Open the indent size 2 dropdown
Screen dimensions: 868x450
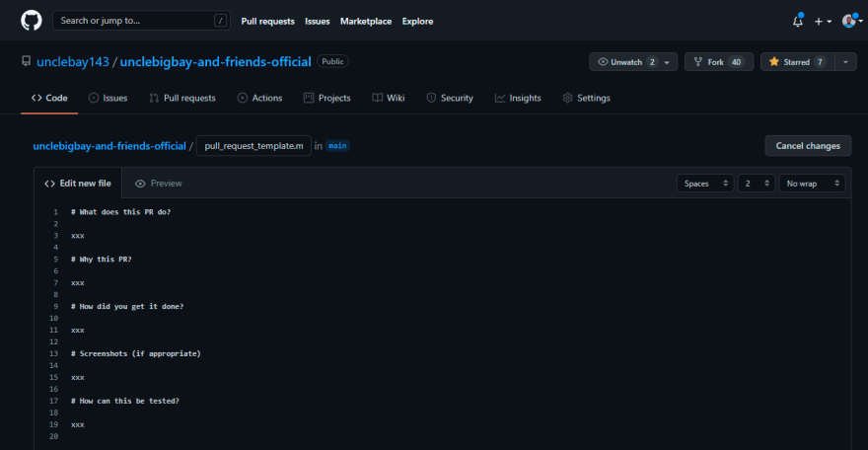pyautogui.click(x=756, y=184)
